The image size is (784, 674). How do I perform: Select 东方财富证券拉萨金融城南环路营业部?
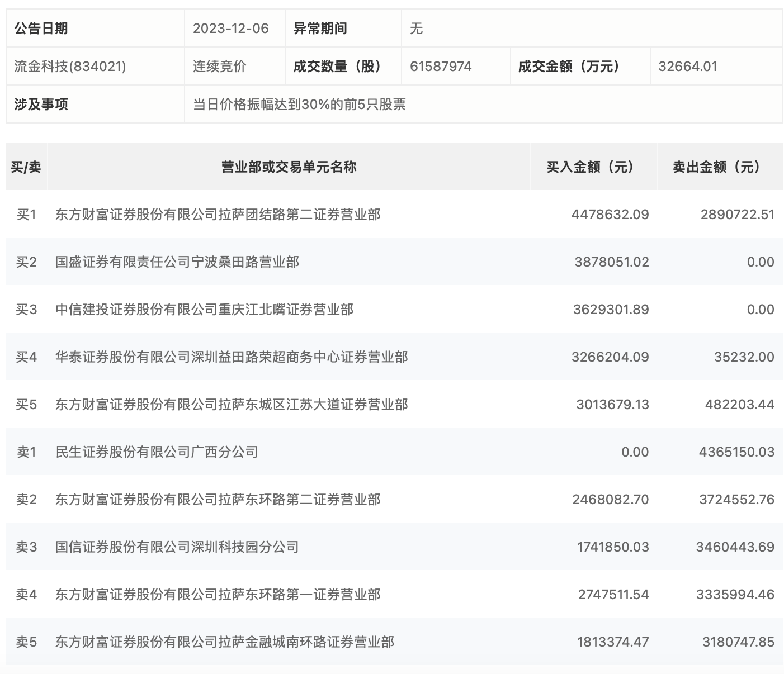(x=225, y=642)
